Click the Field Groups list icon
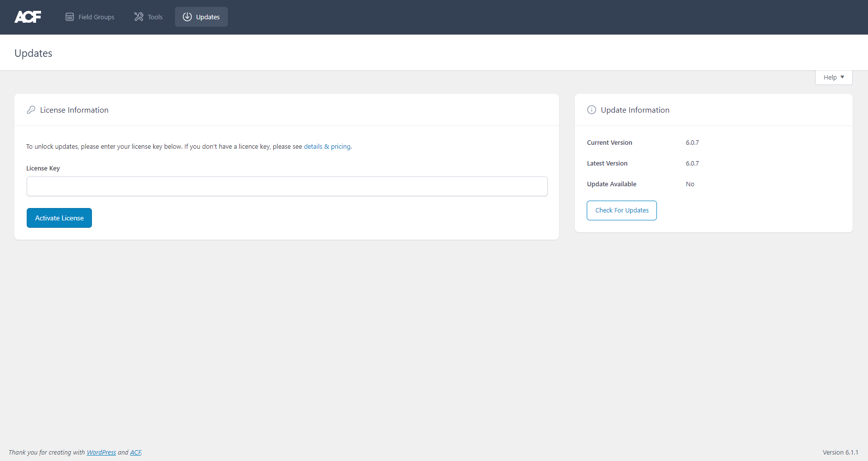 70,17
